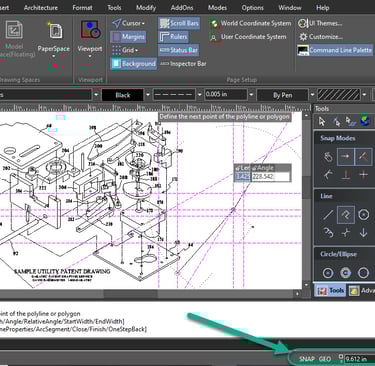Toggle Rulers visibility

pyautogui.click(x=173, y=37)
